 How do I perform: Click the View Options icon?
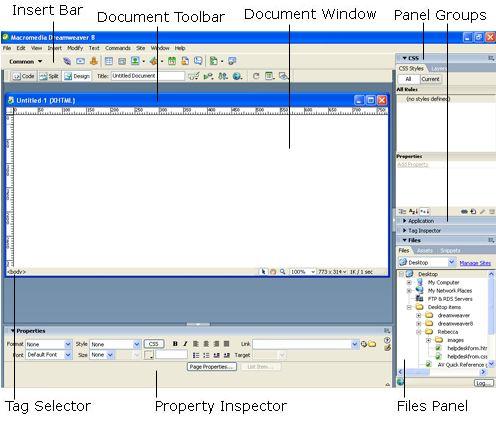(269, 76)
